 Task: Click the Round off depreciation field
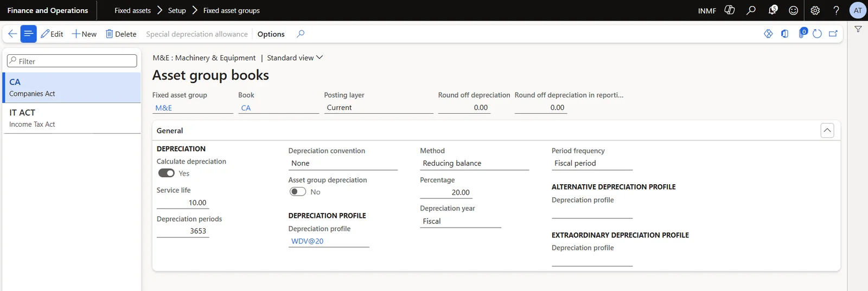click(x=464, y=108)
